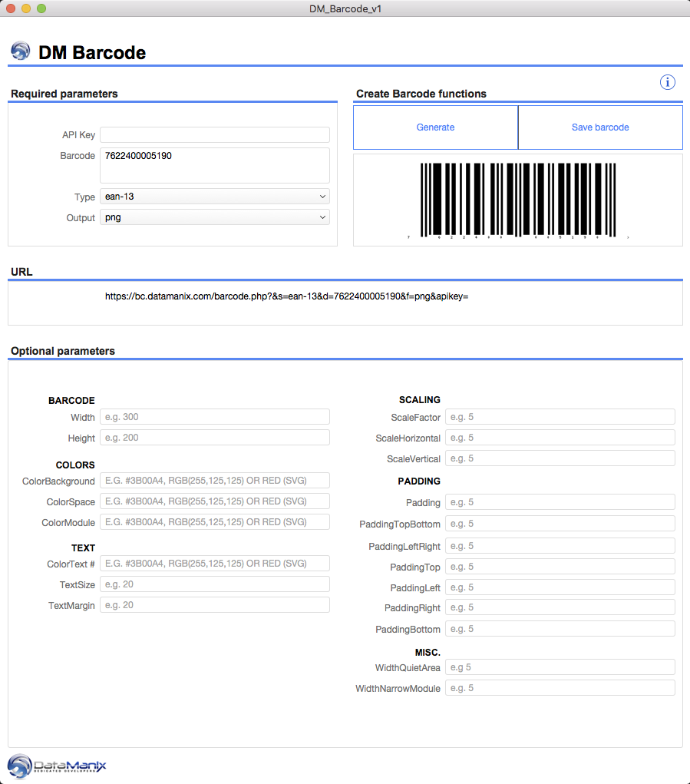The image size is (690, 784).
Task: Click the TEXT section label
Action: (x=83, y=548)
